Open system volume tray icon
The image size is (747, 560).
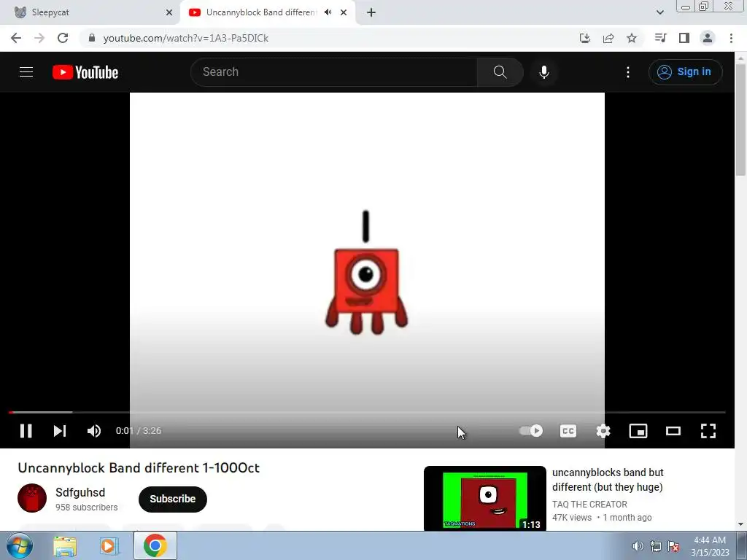pos(638,546)
